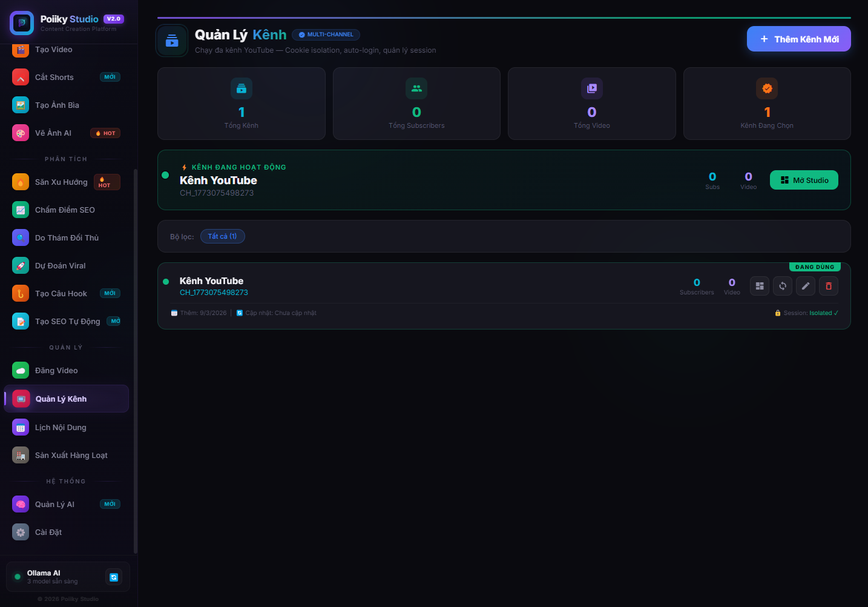Click the channel ID link CH_1773075498273 in list
The width and height of the screenshot is (868, 607).
214,293
